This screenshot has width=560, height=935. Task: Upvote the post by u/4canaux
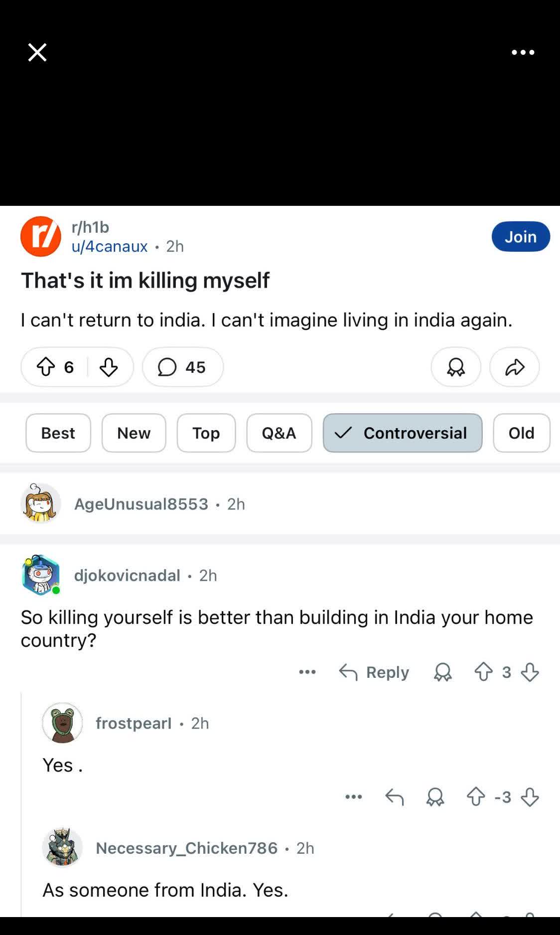[46, 367]
